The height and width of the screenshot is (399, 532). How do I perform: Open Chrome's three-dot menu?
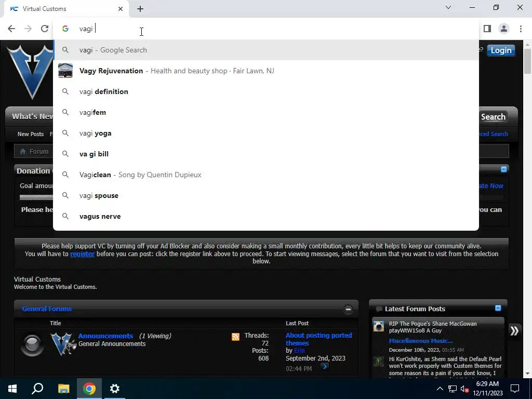pos(521,29)
